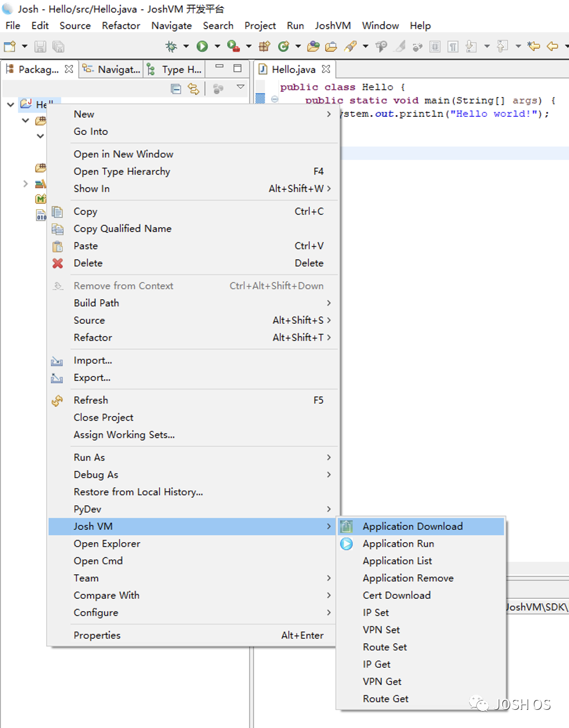Screen dimensions: 569x728
Task: Switch to the Navigator tab
Action: click(112, 69)
